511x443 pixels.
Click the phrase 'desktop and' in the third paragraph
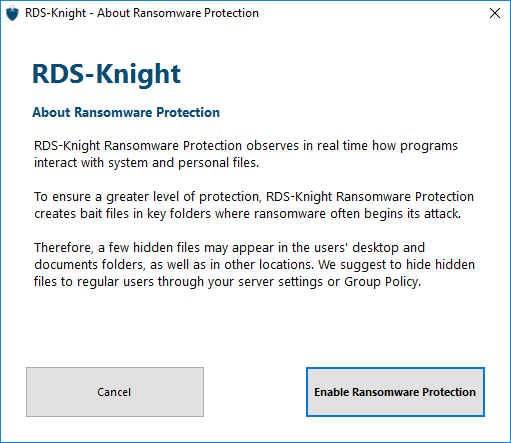click(x=389, y=248)
